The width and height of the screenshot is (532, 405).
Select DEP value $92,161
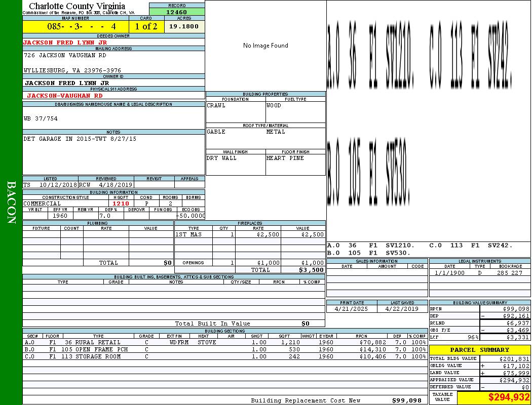516,316
